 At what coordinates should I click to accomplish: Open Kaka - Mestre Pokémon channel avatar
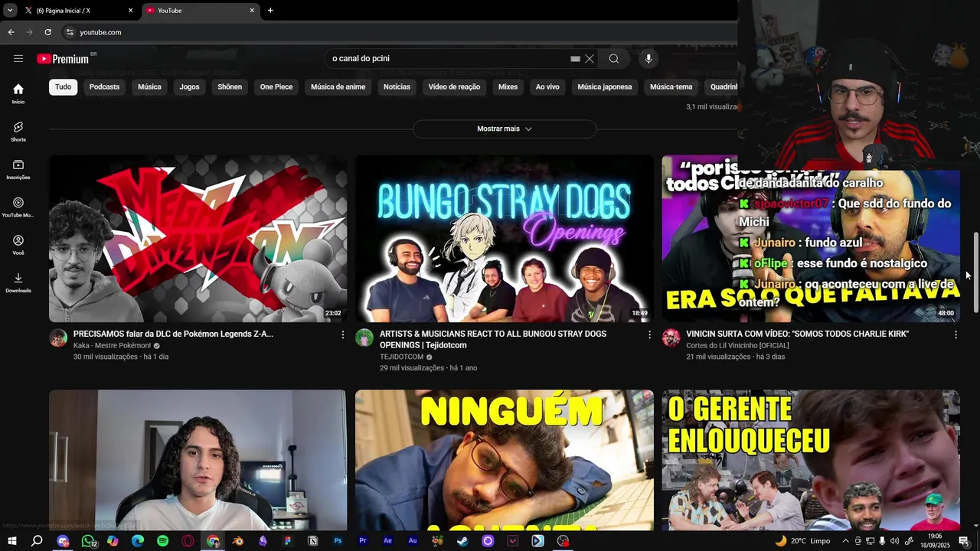click(x=58, y=338)
